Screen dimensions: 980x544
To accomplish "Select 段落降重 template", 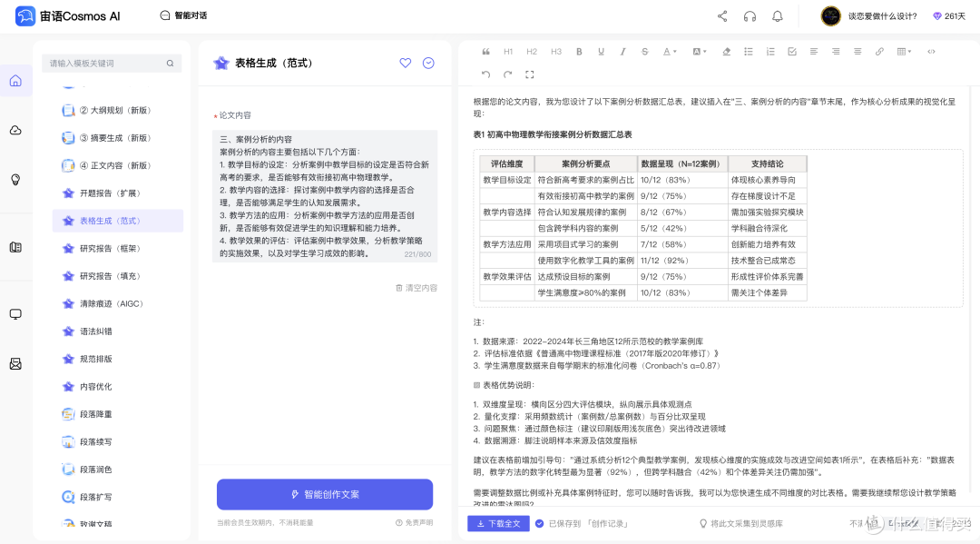I will tap(117, 414).
